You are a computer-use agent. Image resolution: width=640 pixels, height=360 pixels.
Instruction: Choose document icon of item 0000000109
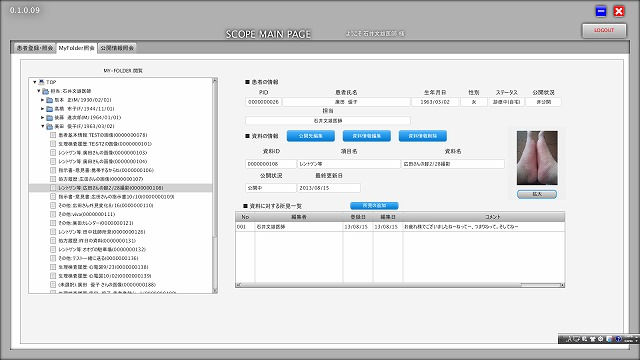click(x=53, y=197)
